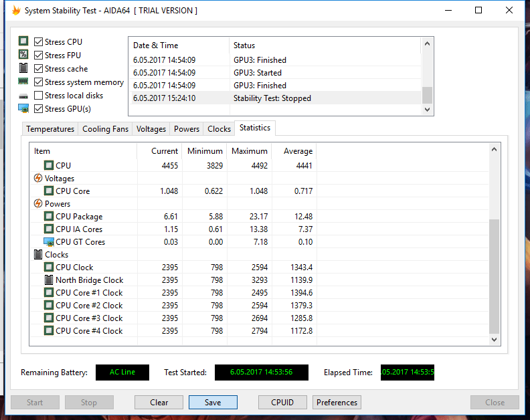
Task: Click the CPU Core #4 Clock icon
Action: [x=49, y=330]
